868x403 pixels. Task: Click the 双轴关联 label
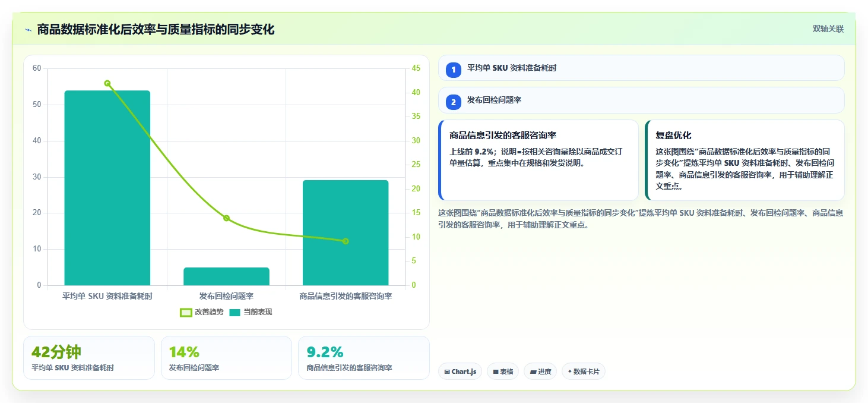[828, 29]
